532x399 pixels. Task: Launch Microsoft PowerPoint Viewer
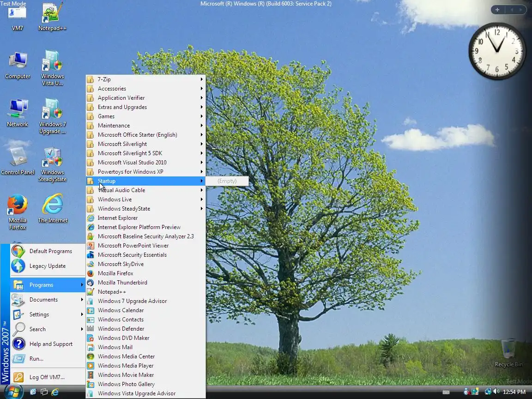click(x=145, y=246)
